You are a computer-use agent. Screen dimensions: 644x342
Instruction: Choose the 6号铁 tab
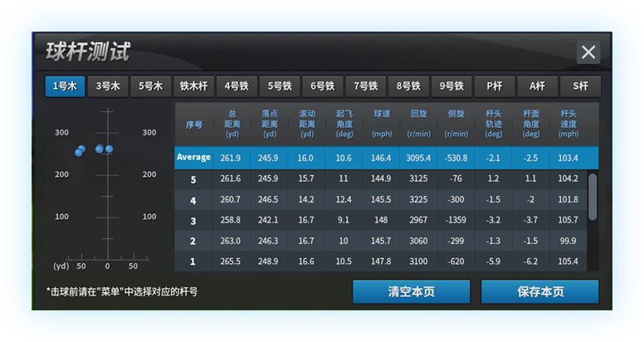pyautogui.click(x=323, y=86)
